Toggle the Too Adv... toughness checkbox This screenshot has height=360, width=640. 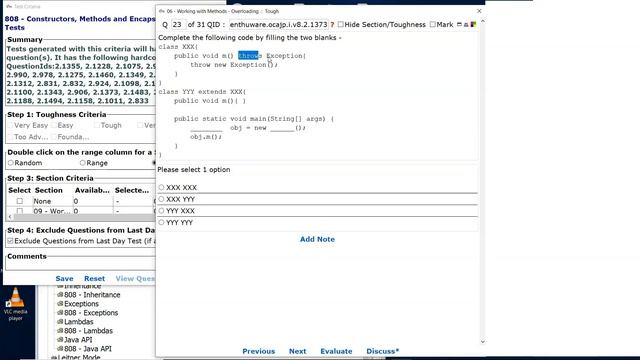tap(10, 137)
